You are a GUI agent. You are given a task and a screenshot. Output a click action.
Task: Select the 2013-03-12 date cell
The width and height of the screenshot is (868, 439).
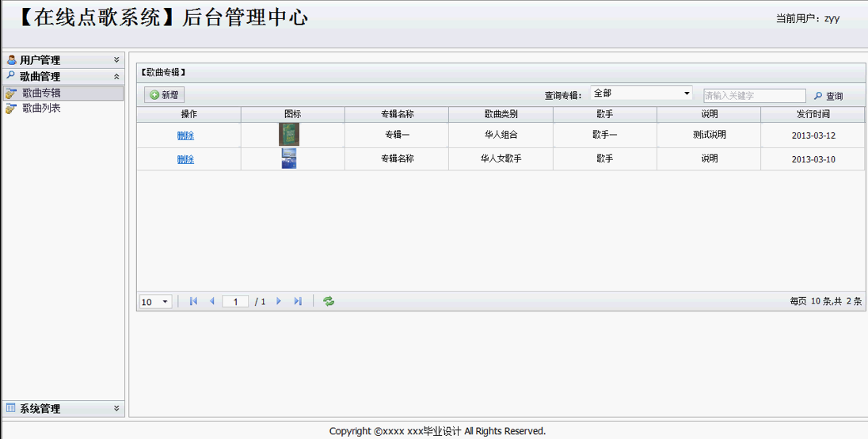click(813, 135)
